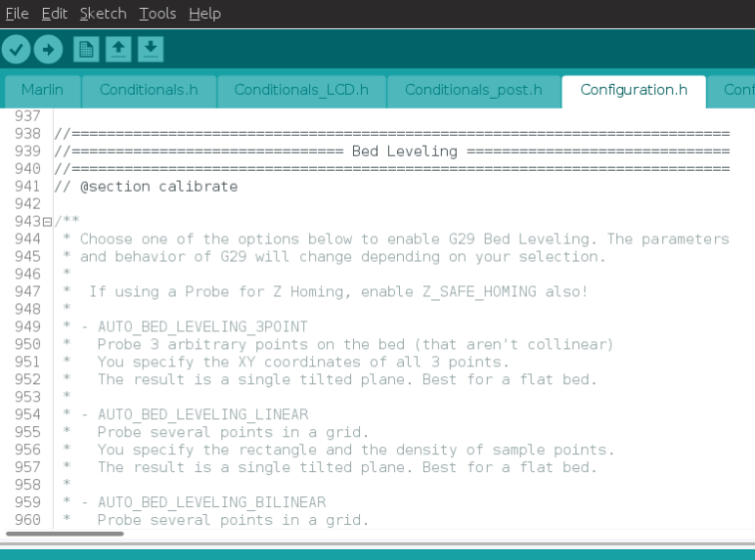Open the File menu
This screenshot has height=560, width=755.
[x=17, y=14]
